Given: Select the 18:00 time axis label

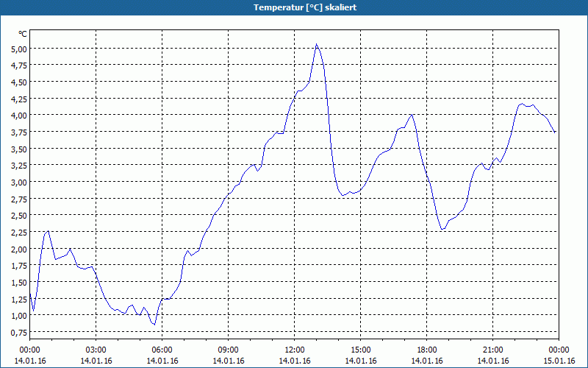Looking at the screenshot, I should 426,350.
